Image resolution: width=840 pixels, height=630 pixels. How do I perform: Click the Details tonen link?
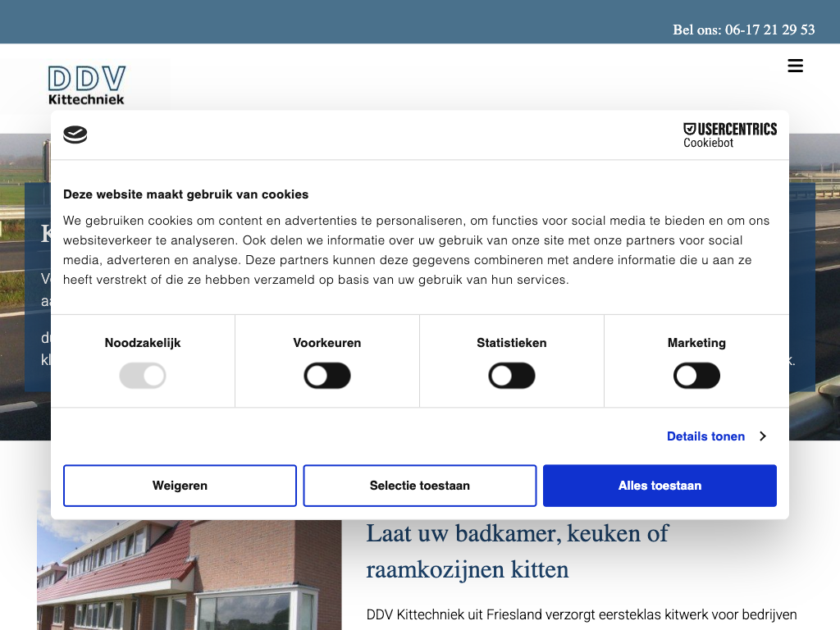pos(705,436)
